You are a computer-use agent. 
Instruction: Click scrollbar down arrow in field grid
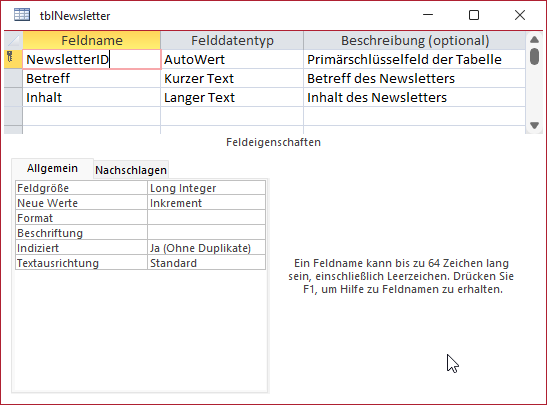pos(534,125)
